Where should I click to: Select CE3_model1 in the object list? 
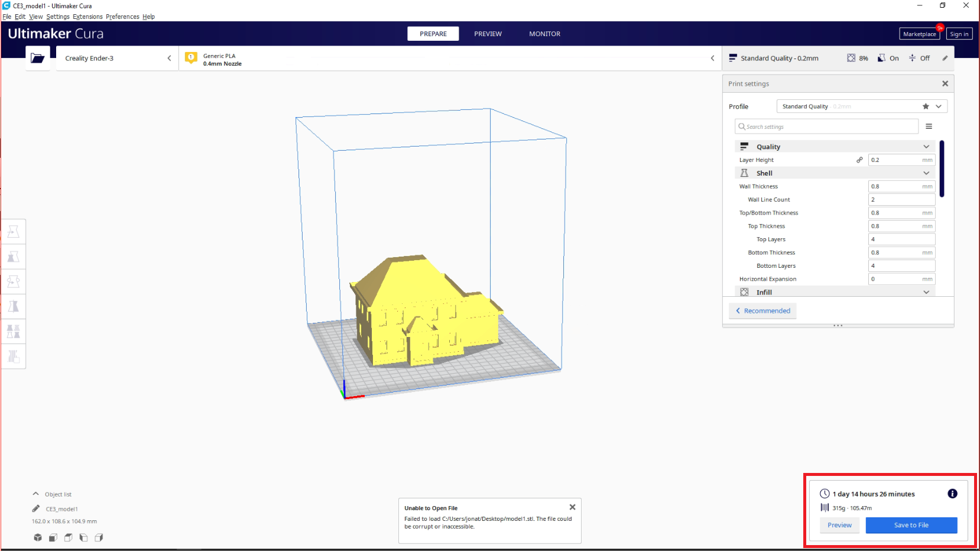pos(61,508)
